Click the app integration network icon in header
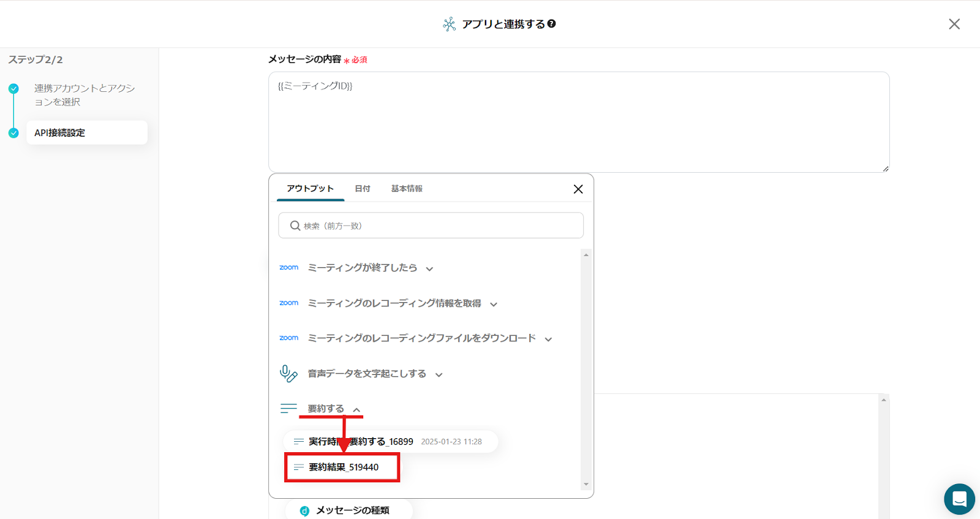This screenshot has height=519, width=980. (450, 24)
